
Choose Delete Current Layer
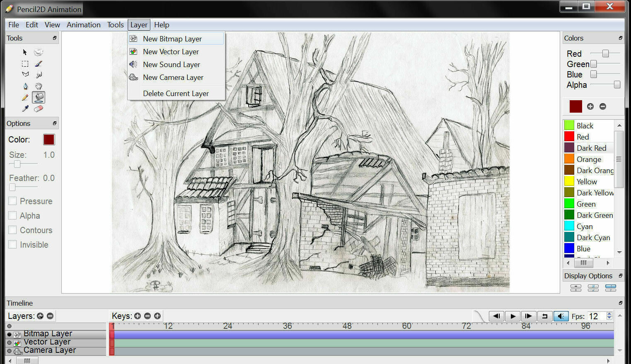(176, 93)
